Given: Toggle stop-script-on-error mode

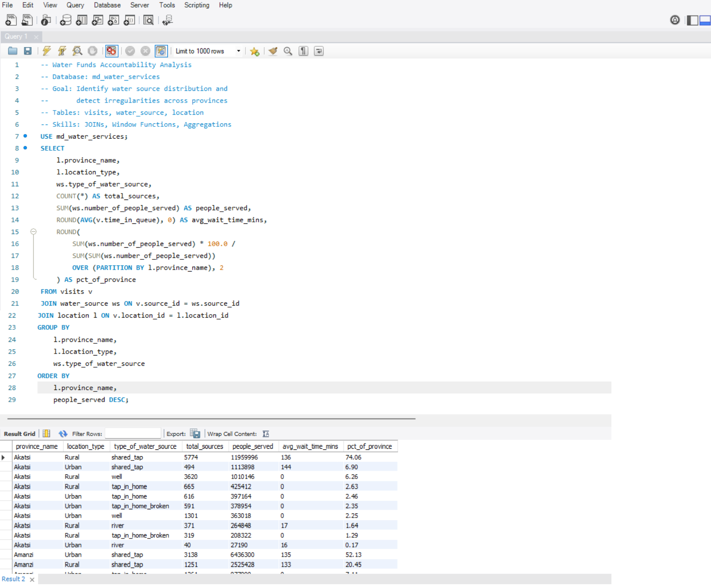Looking at the screenshot, I should (x=111, y=51).
